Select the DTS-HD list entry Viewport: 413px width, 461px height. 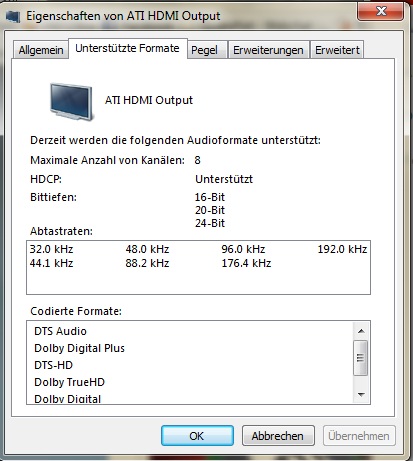tap(53, 365)
